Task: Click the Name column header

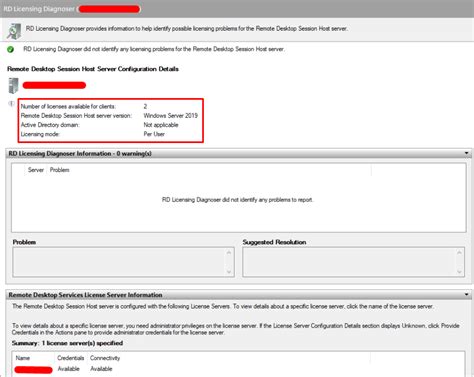Action: pos(23,358)
